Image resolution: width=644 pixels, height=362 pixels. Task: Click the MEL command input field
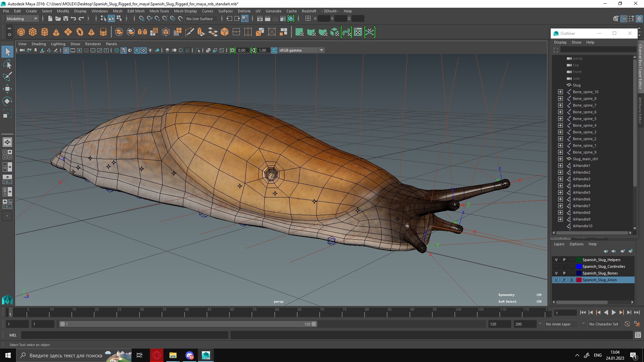point(125,335)
